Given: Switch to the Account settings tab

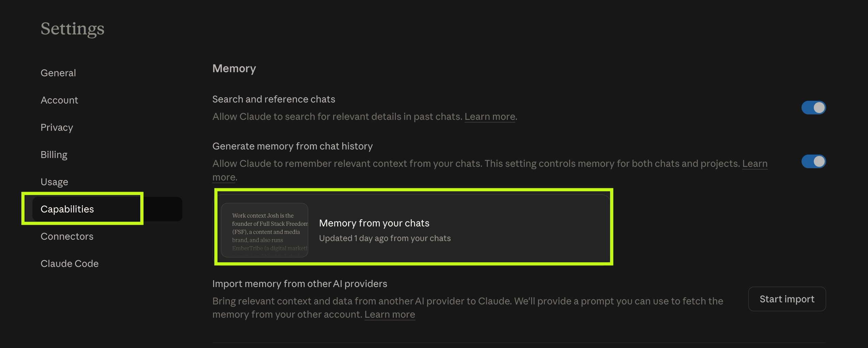Looking at the screenshot, I should click(x=59, y=100).
